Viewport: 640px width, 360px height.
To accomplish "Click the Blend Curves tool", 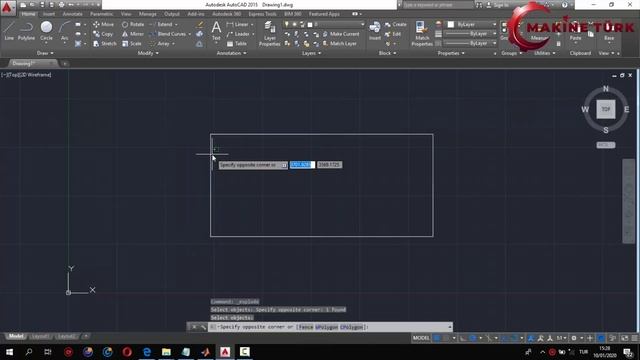I will [168, 34].
